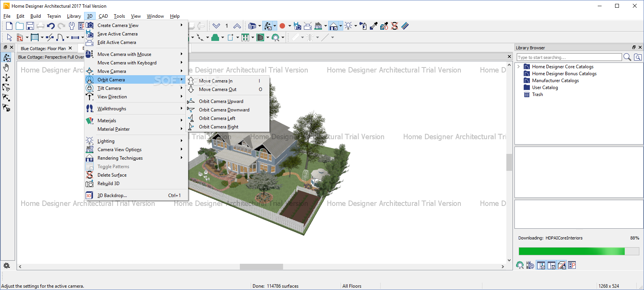Select the material eyedropper tool
The image size is (644, 290).
pos(374,26)
